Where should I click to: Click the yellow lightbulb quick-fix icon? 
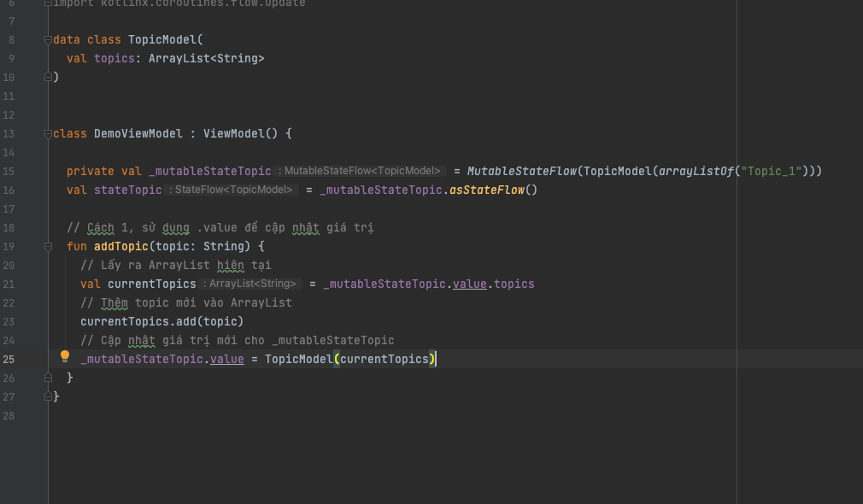pos(64,356)
